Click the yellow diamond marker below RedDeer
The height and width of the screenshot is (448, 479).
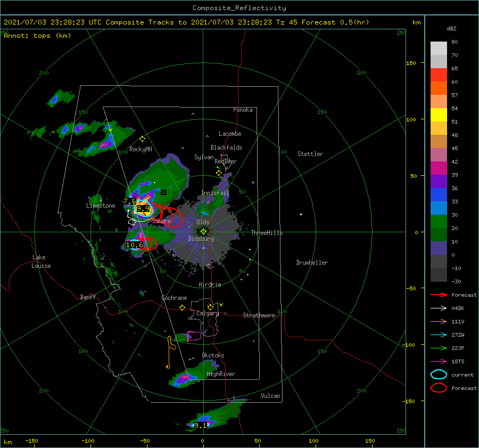pos(219,173)
